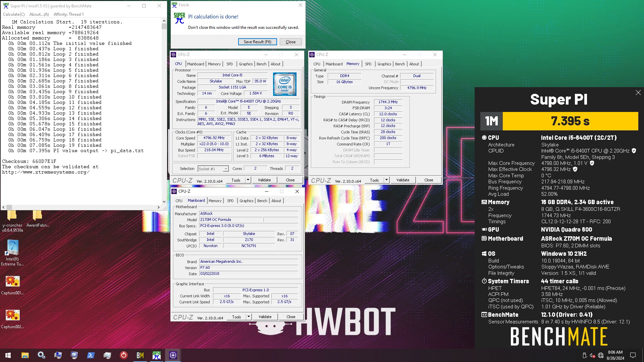Click Close button in Memory CPU-Z window
Viewport: 644px width, 362px height.
pos(429,180)
